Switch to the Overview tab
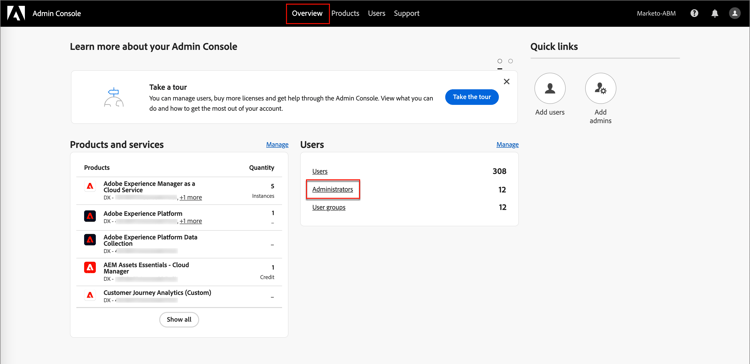The height and width of the screenshot is (364, 750). click(x=308, y=13)
